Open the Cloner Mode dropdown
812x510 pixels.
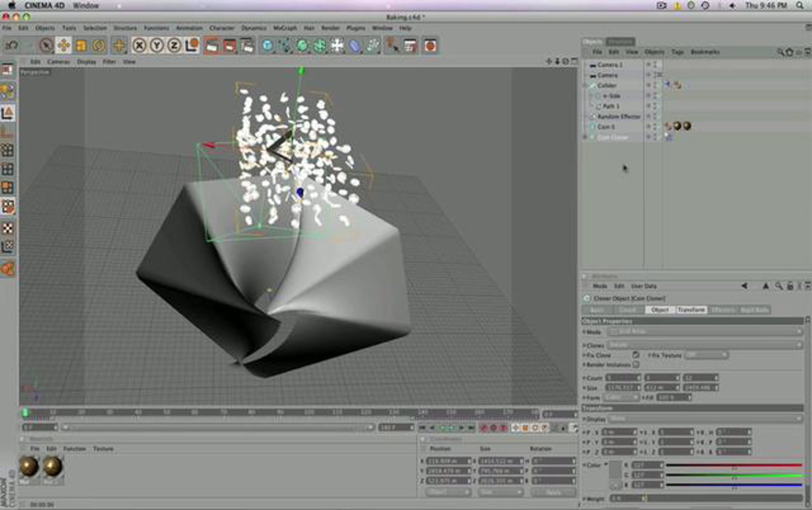pos(705,332)
